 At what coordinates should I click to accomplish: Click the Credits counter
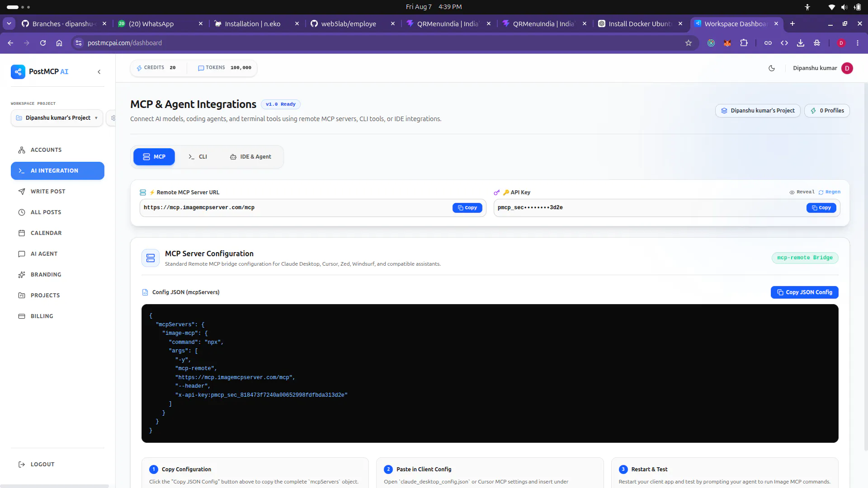tap(156, 68)
